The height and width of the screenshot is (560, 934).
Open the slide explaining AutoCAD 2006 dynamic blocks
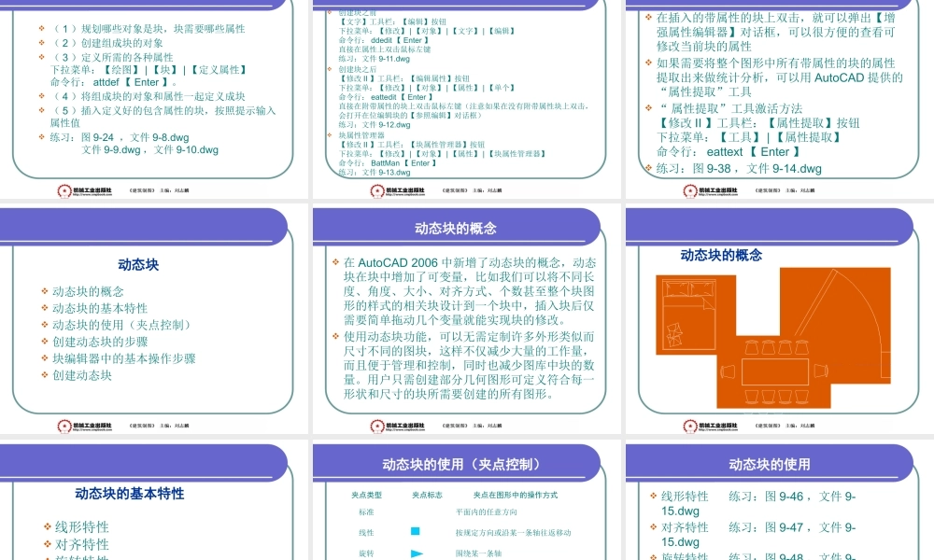466,320
